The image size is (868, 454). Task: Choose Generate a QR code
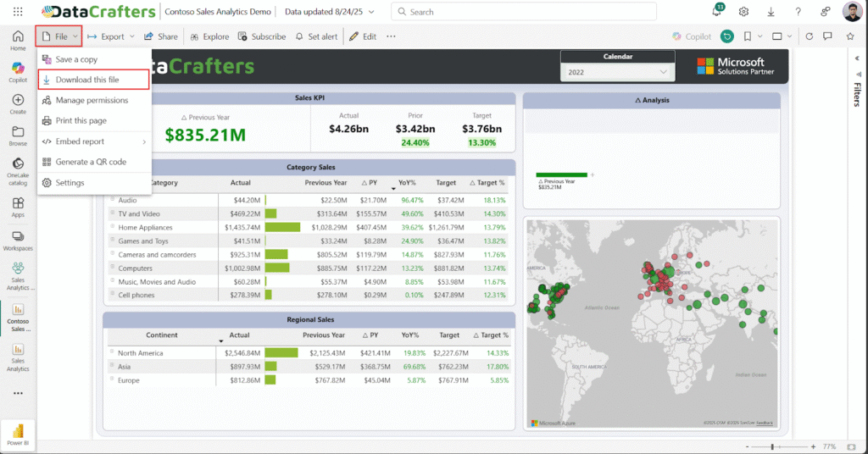(91, 162)
